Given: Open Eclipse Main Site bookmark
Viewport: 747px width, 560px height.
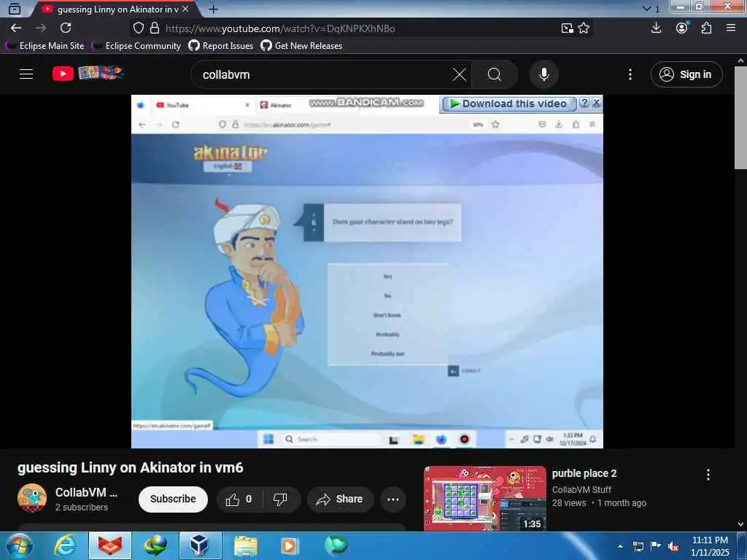Looking at the screenshot, I should (44, 46).
